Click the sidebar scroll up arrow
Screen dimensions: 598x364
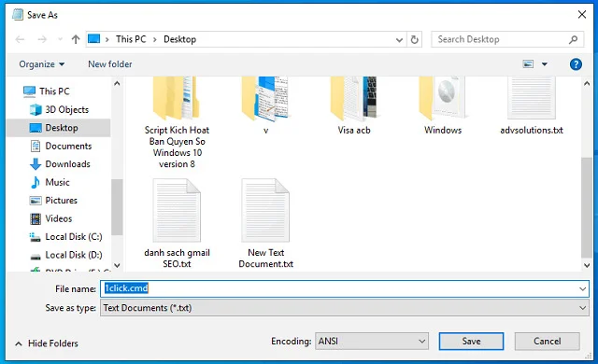click(x=117, y=83)
